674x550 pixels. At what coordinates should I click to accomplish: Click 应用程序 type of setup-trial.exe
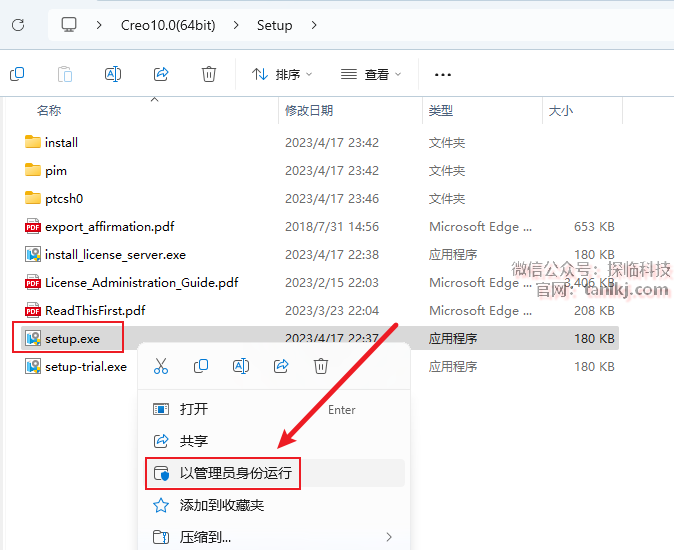tap(453, 367)
